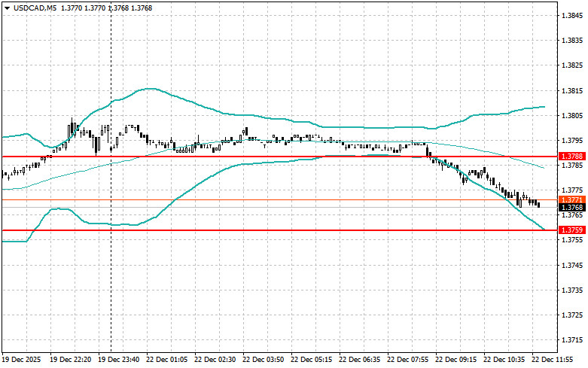This screenshot has height=368, width=588.
Task: Select the lower red horizontal line at 1.3759
Action: (x=280, y=230)
